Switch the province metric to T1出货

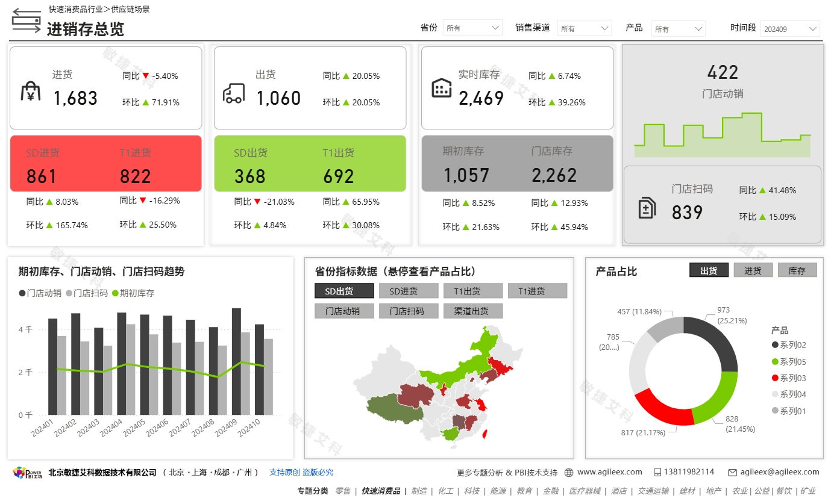[472, 290]
